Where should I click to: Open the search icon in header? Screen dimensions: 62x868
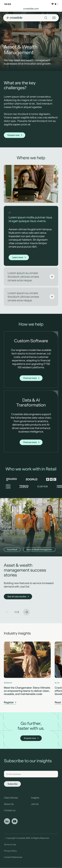(x=46, y=18)
